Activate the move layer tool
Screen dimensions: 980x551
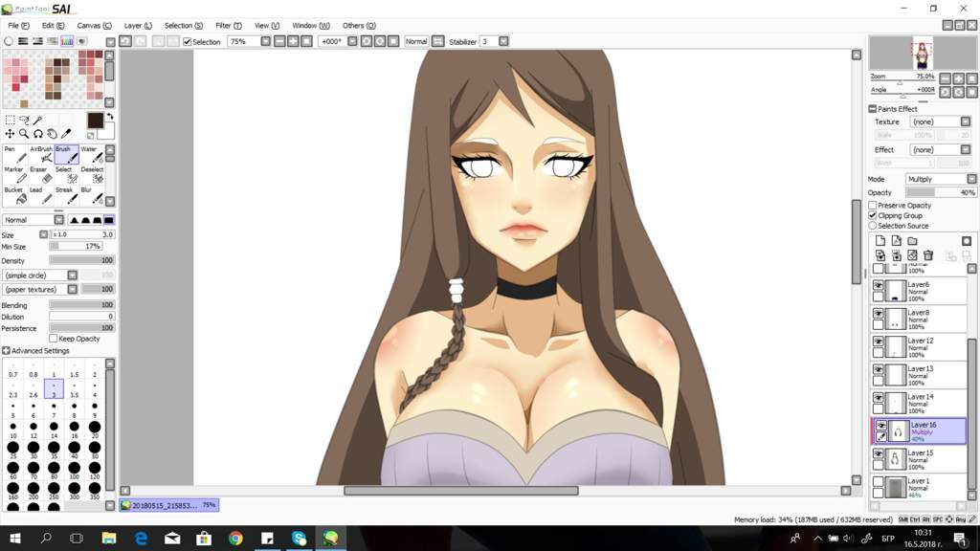point(10,134)
